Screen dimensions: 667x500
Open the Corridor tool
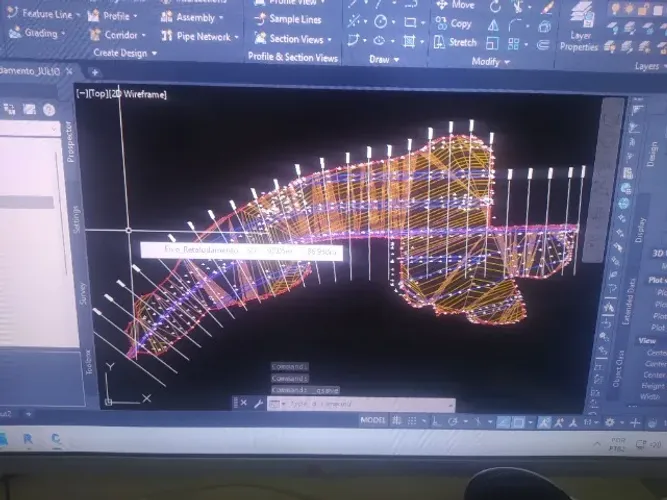pos(114,35)
